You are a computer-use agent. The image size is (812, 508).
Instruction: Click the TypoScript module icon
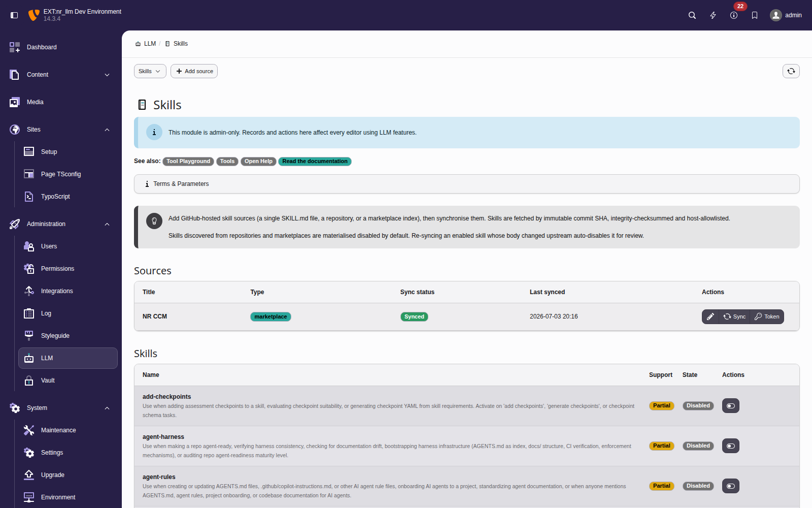(x=29, y=197)
